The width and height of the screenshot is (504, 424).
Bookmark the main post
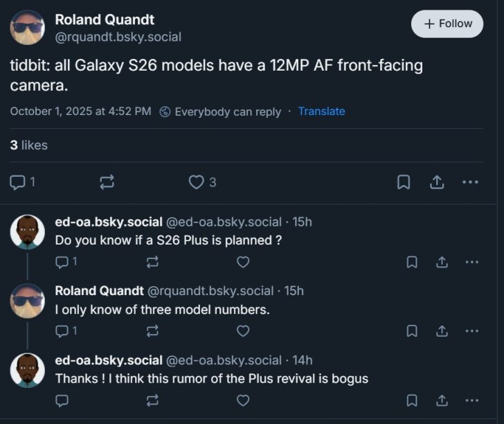(404, 182)
